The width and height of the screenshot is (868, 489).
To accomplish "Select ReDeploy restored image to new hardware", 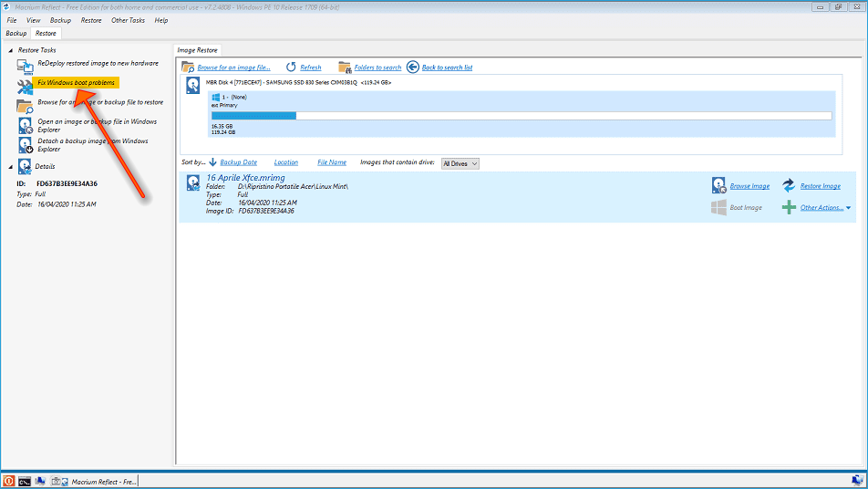I will (x=98, y=63).
